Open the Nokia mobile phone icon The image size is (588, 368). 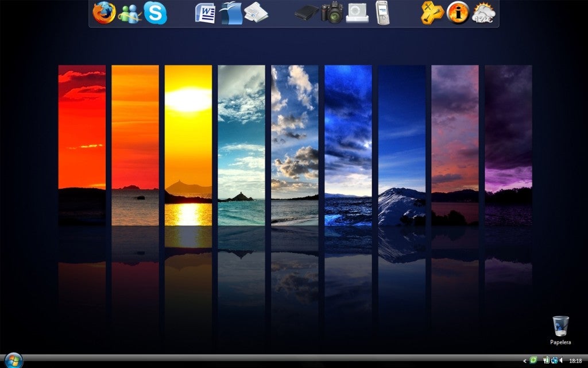[382, 13]
